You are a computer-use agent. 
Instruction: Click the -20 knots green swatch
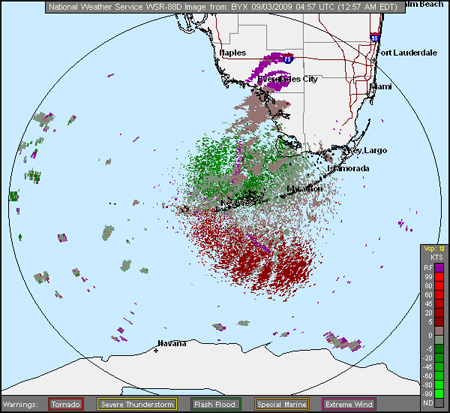[439, 358]
